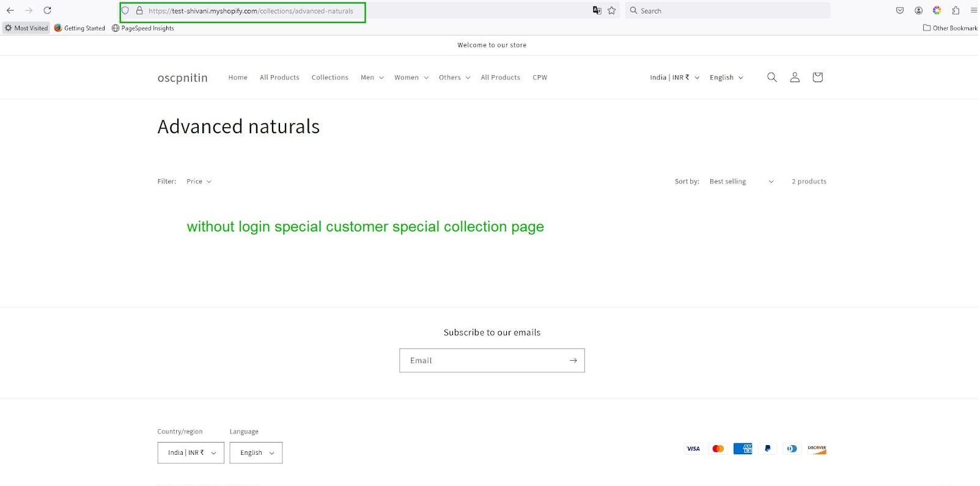Click the Email subscription input field
Viewport: 980px width, 486px height.
(483, 361)
